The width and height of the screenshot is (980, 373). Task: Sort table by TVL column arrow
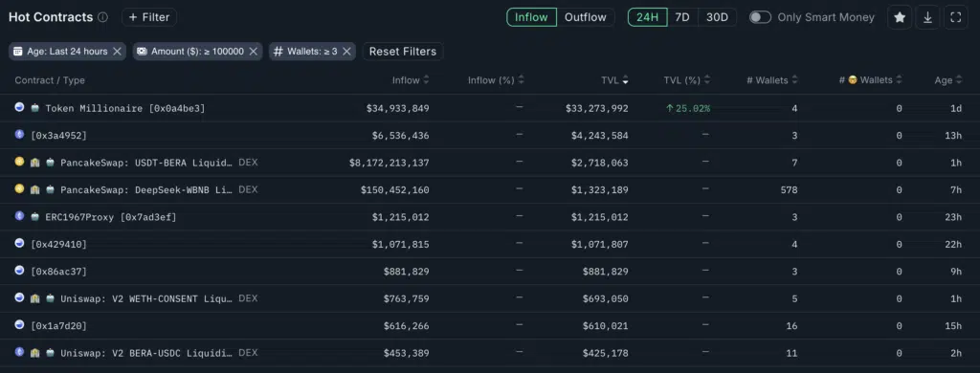625,80
